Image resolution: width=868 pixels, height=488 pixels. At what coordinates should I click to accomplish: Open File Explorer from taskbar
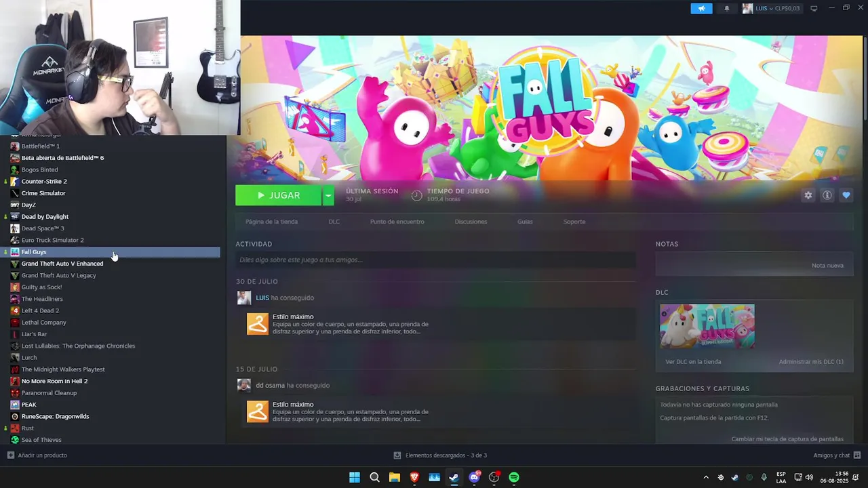pyautogui.click(x=394, y=477)
